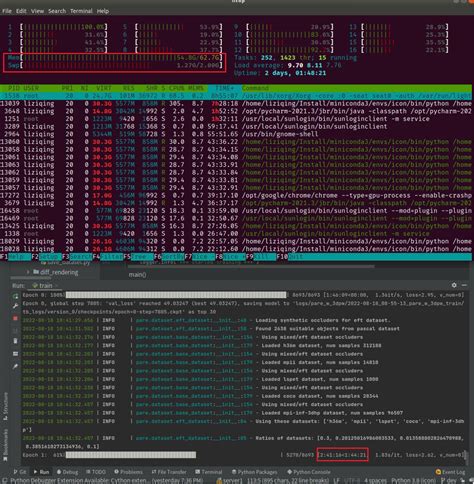
Task: Change the LF line separator in status bar
Action: pos(338,481)
